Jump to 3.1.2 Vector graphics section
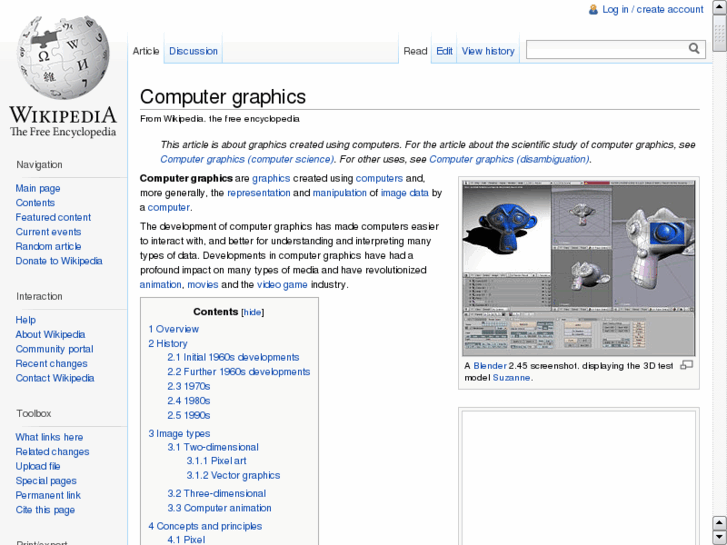Image resolution: width=727 pixels, height=545 pixels. 233,475
